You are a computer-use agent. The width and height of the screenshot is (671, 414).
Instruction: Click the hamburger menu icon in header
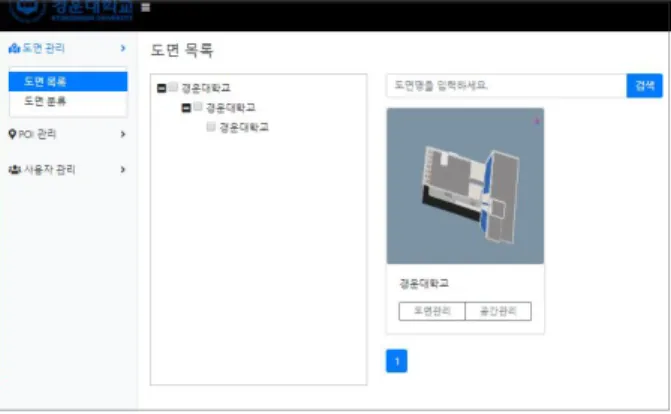click(x=145, y=7)
